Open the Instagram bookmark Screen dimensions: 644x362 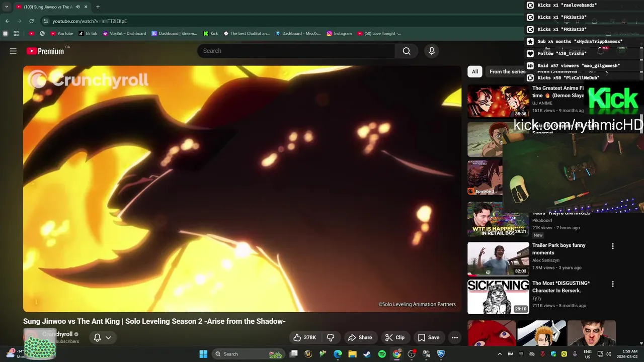point(339,34)
